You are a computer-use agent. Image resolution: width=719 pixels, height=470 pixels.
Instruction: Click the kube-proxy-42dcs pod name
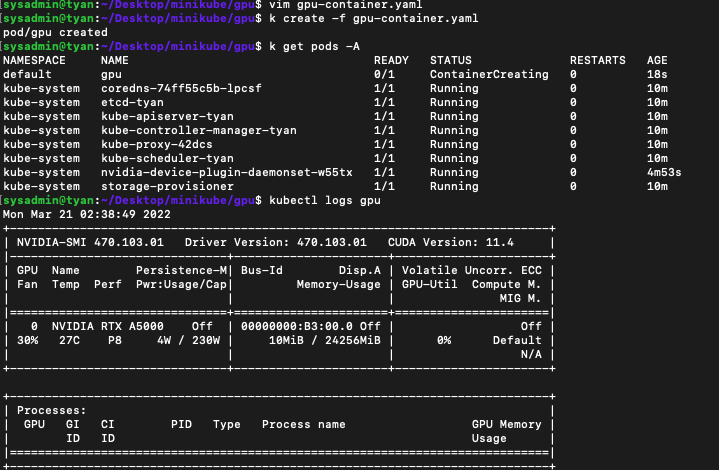pyautogui.click(x=157, y=144)
